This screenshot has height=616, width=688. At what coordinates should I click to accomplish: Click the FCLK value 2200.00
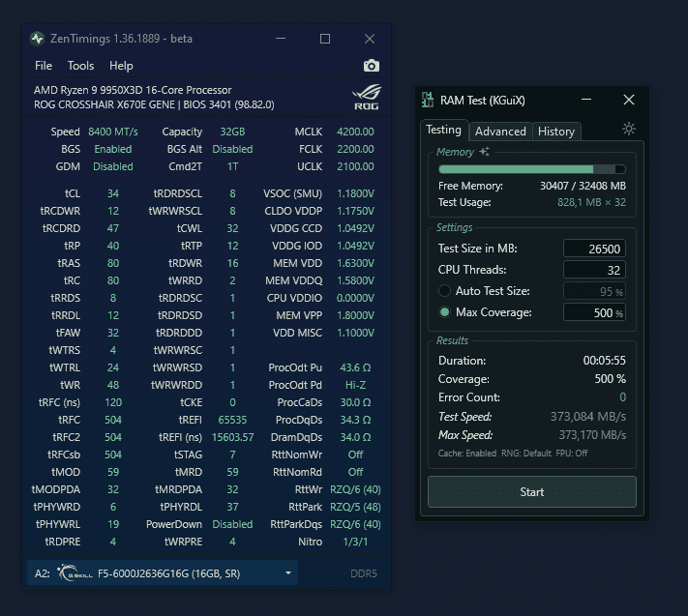click(355, 149)
